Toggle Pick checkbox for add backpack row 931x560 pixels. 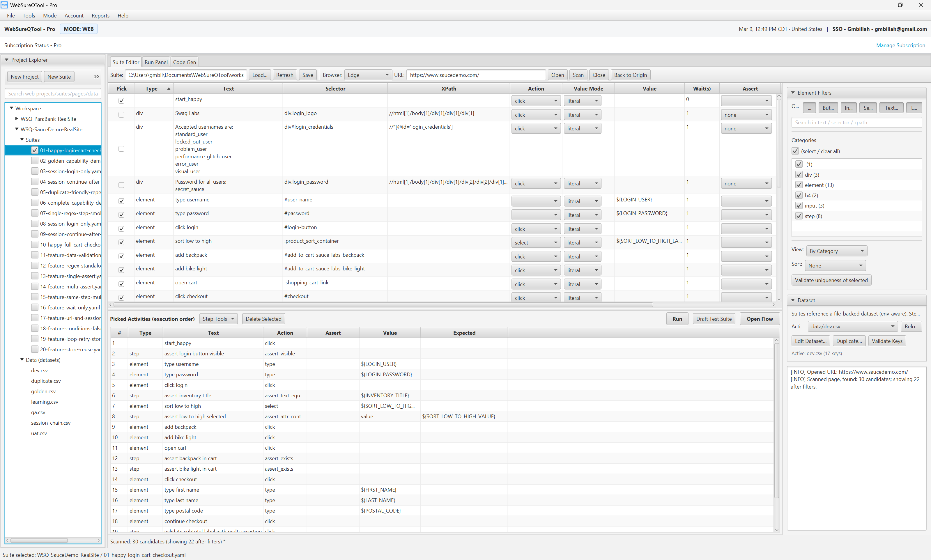[x=121, y=256]
